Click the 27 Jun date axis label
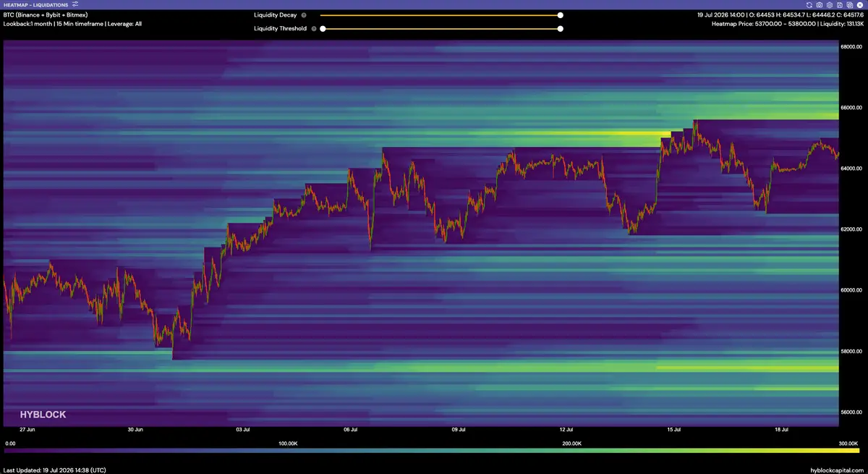Image resolution: width=868 pixels, height=474 pixels. pyautogui.click(x=27, y=429)
